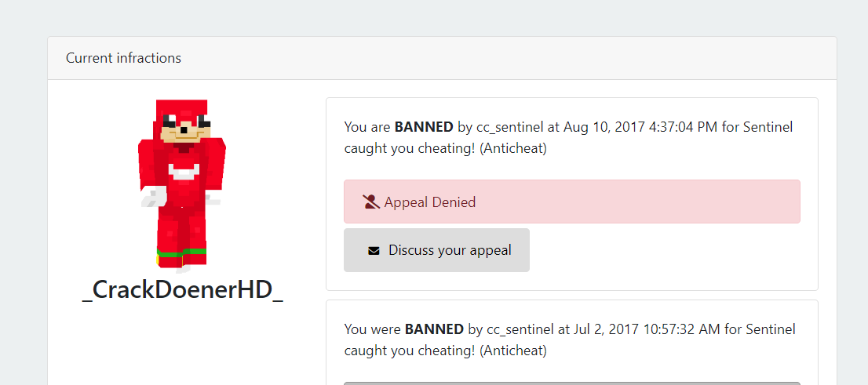Screen dimensions: 868x385
Task: Click the red Knuckles skin avatar
Action: tap(181, 186)
